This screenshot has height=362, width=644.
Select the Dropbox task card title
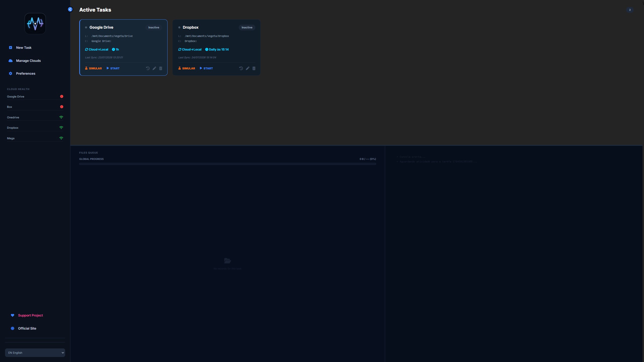(191, 27)
